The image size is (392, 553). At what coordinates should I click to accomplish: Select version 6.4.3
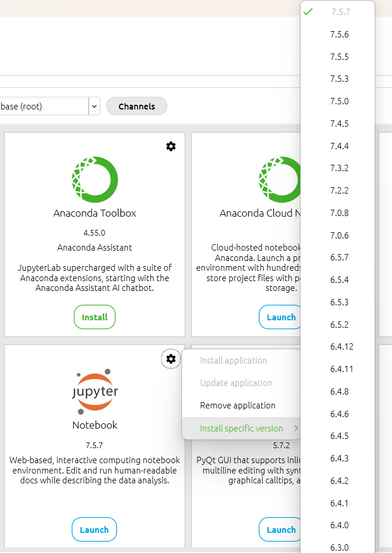click(337, 458)
